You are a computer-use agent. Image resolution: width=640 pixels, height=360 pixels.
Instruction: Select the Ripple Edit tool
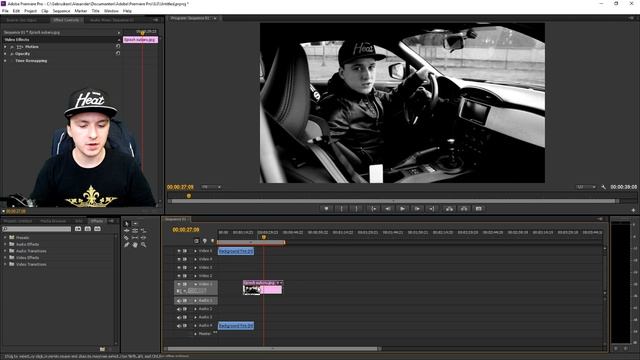127,231
